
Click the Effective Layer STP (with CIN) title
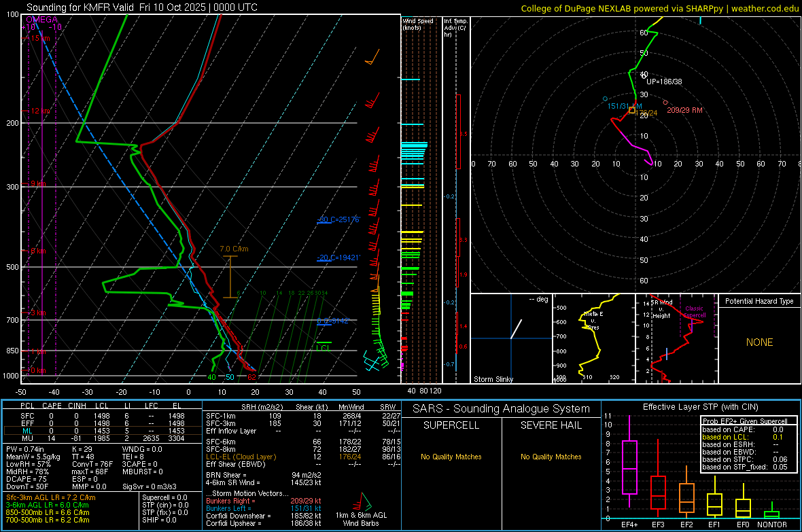[x=700, y=407]
